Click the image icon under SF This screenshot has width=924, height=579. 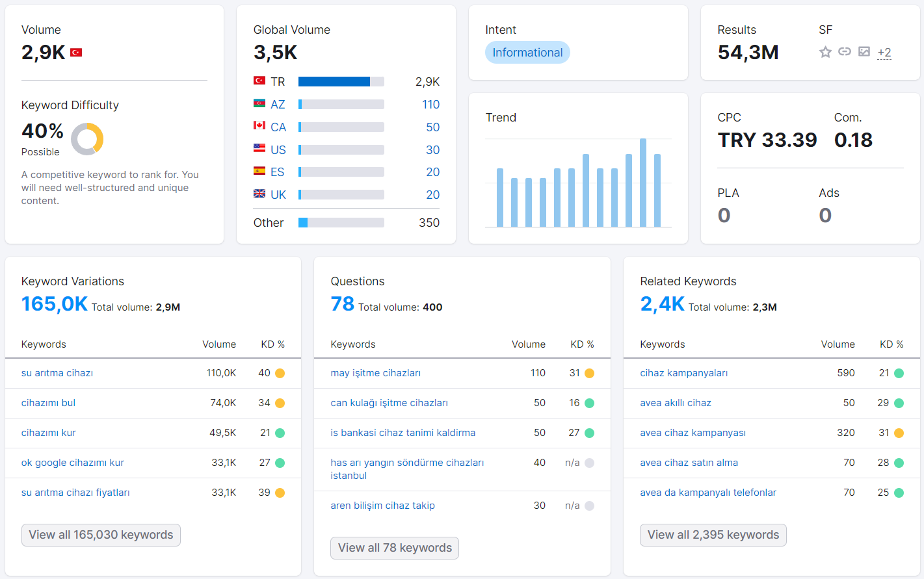click(864, 51)
